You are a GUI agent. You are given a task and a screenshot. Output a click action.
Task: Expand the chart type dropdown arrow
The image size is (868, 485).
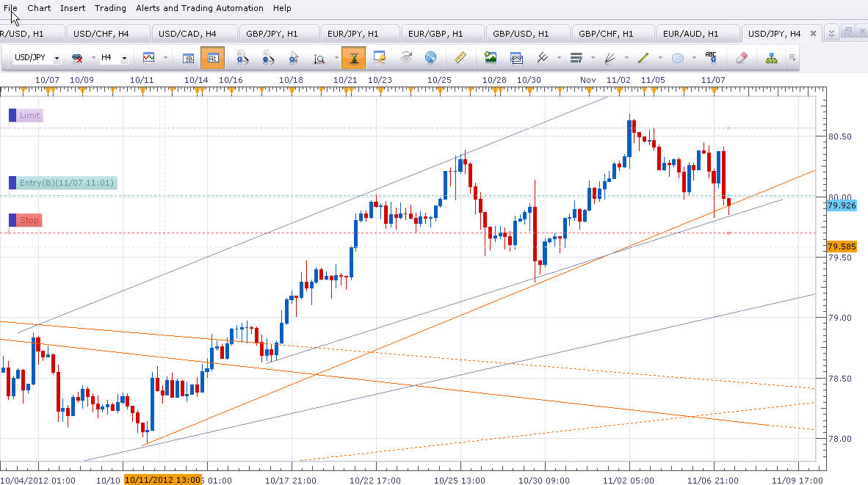(x=165, y=58)
